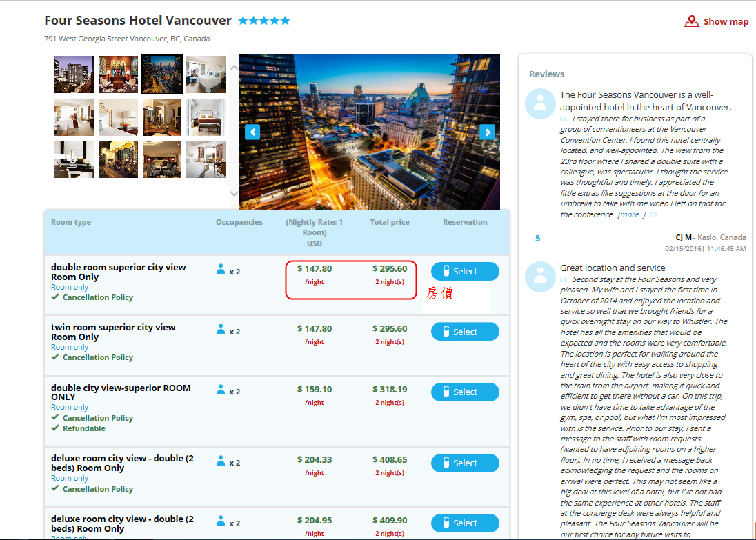Click the $ 159.10 nightly rate

pyautogui.click(x=315, y=389)
